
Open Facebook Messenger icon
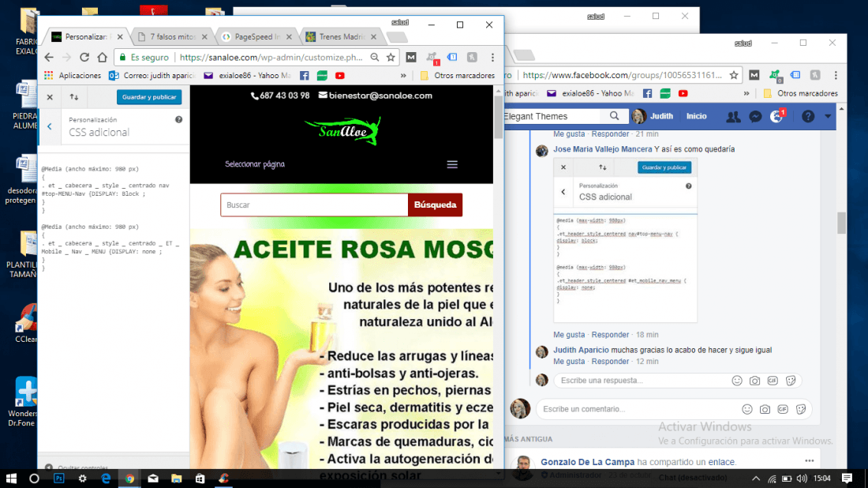755,116
